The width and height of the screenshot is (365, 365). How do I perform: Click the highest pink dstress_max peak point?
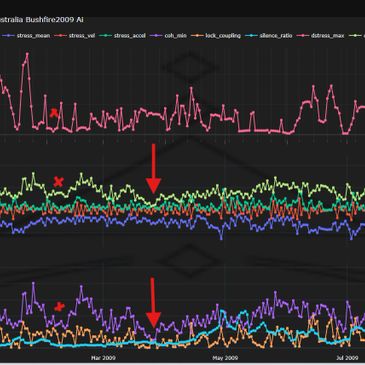coord(27,54)
